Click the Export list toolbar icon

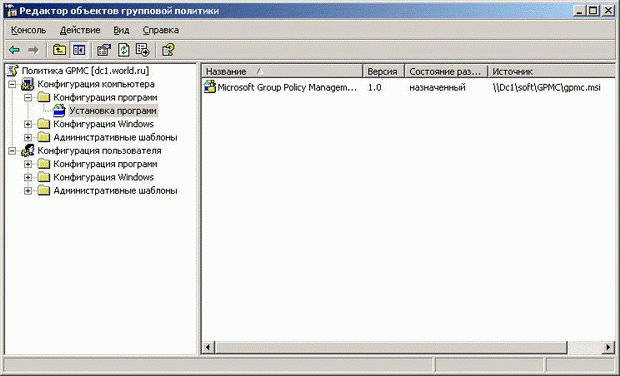142,50
